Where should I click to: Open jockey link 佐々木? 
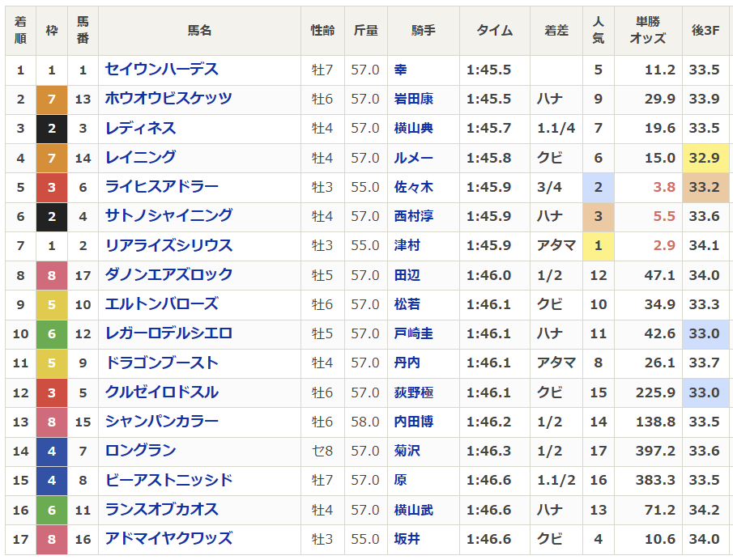pyautogui.click(x=413, y=187)
